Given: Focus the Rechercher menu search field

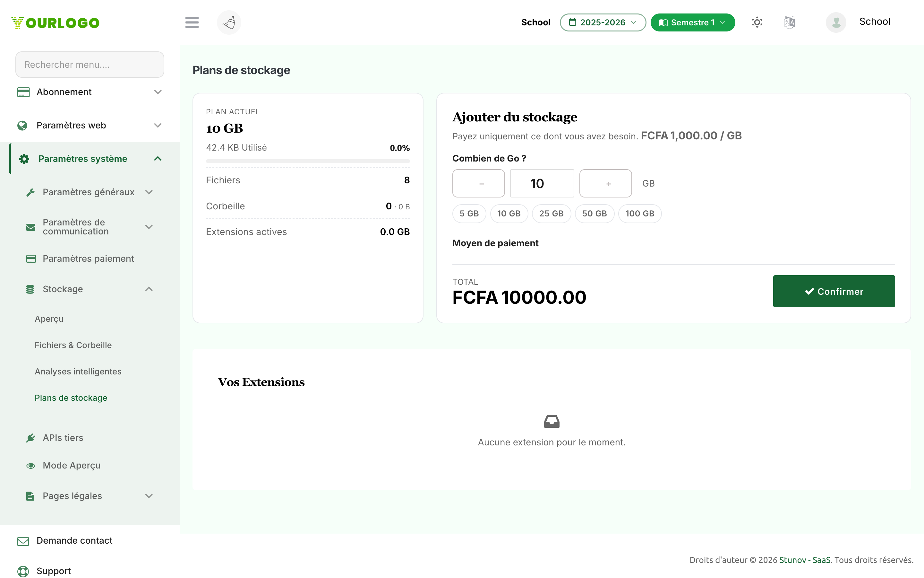Looking at the screenshot, I should [x=90, y=65].
